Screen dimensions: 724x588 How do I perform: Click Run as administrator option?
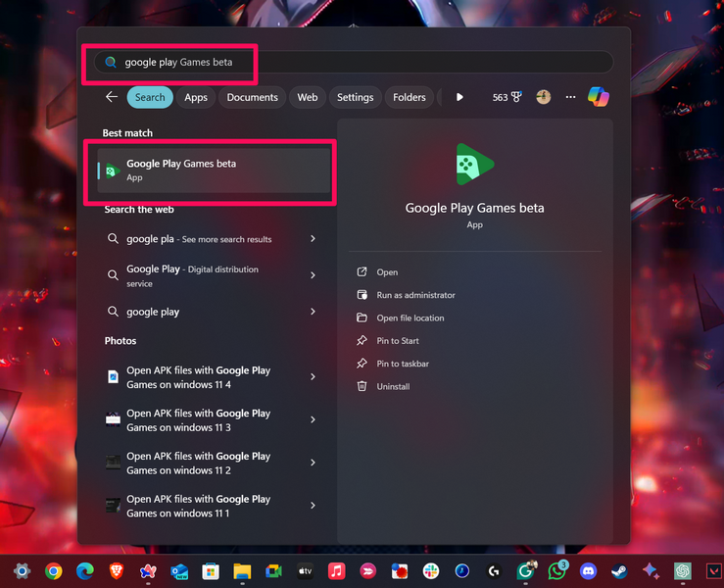pos(415,295)
